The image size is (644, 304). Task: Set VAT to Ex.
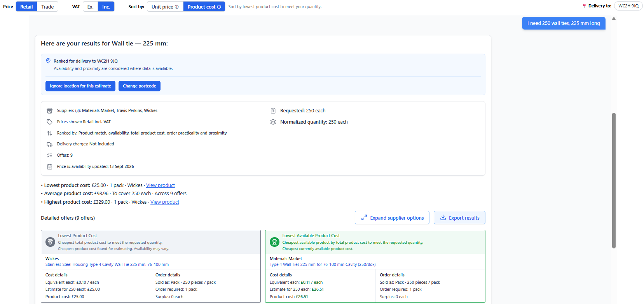(90, 7)
